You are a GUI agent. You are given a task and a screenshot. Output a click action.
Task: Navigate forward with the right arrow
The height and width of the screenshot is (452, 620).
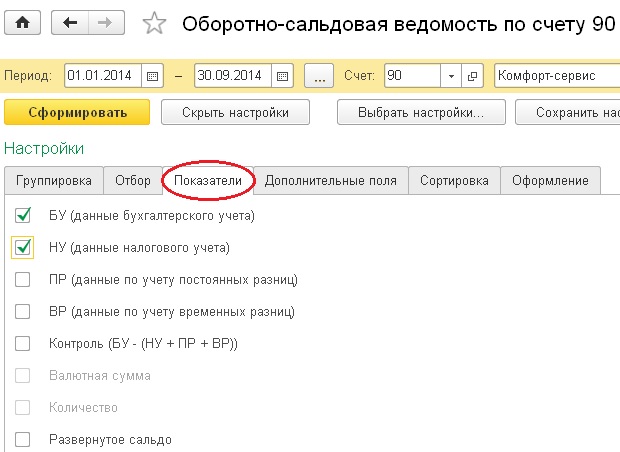(106, 23)
